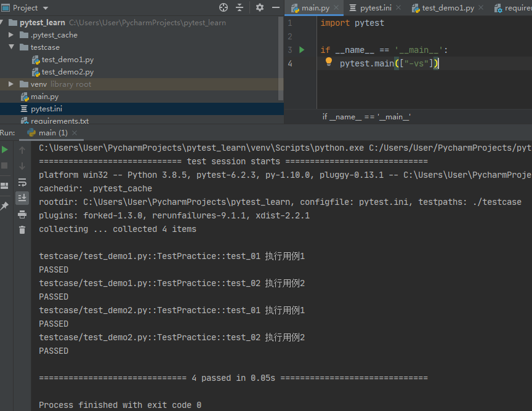The width and height of the screenshot is (532, 411).
Task: Click the Collapse All icon in Project panel
Action: point(240,7)
